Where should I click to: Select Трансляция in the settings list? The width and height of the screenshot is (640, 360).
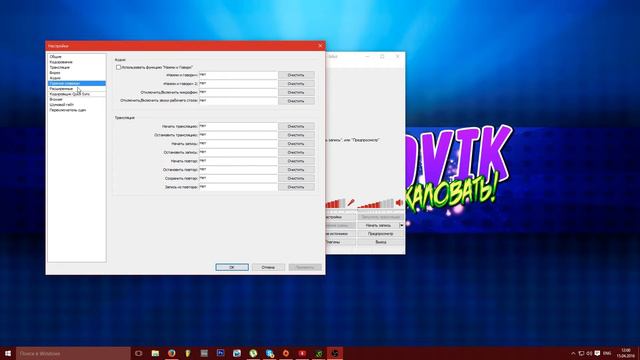pos(76,67)
